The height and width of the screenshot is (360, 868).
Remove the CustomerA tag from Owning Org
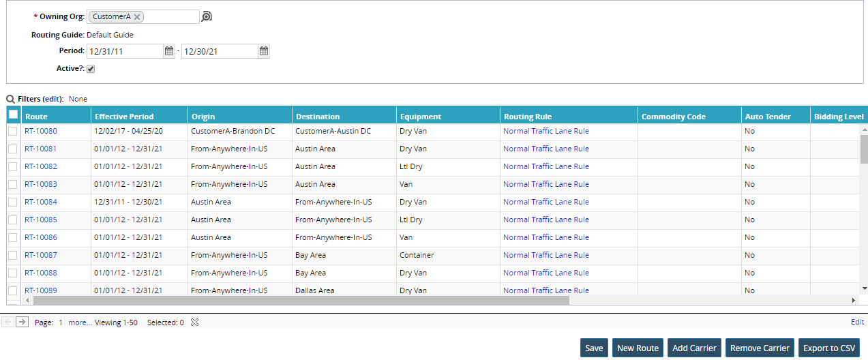click(x=137, y=17)
